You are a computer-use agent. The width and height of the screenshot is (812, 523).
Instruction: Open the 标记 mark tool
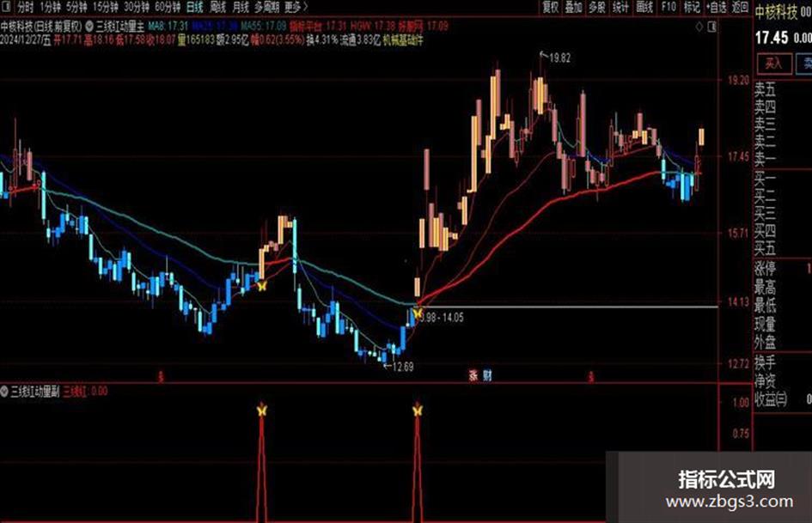pyautogui.click(x=692, y=7)
